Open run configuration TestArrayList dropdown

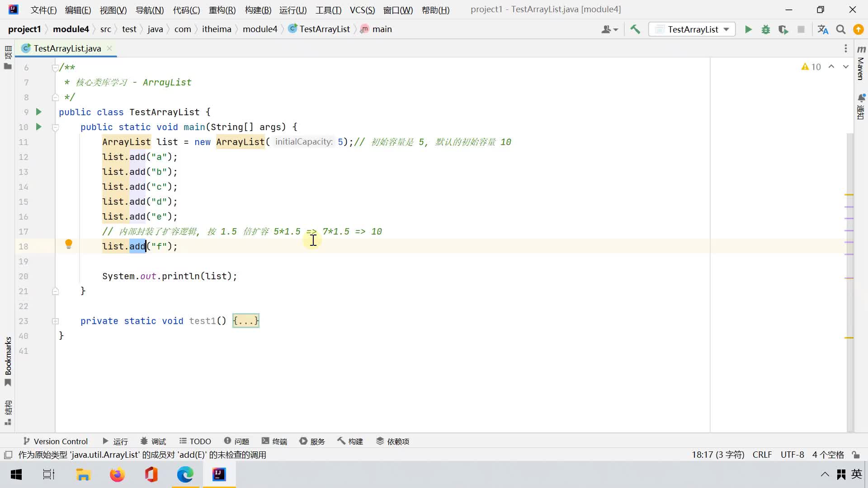point(692,29)
